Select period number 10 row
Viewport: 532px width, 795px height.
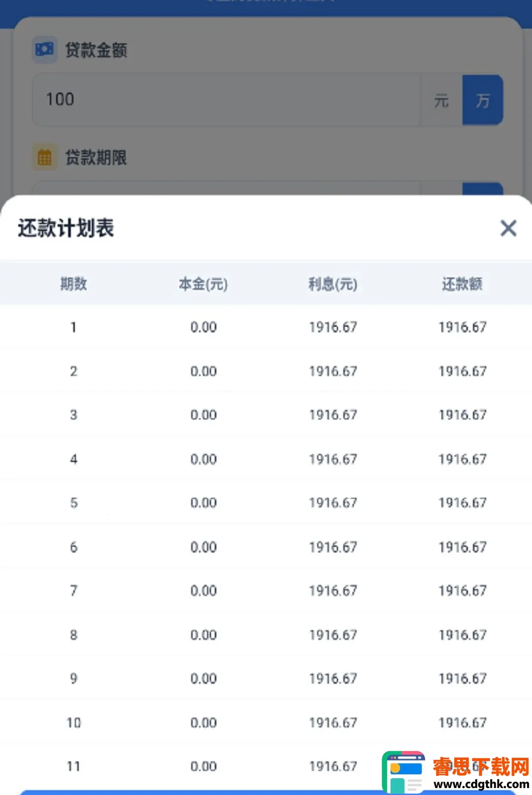(x=266, y=723)
